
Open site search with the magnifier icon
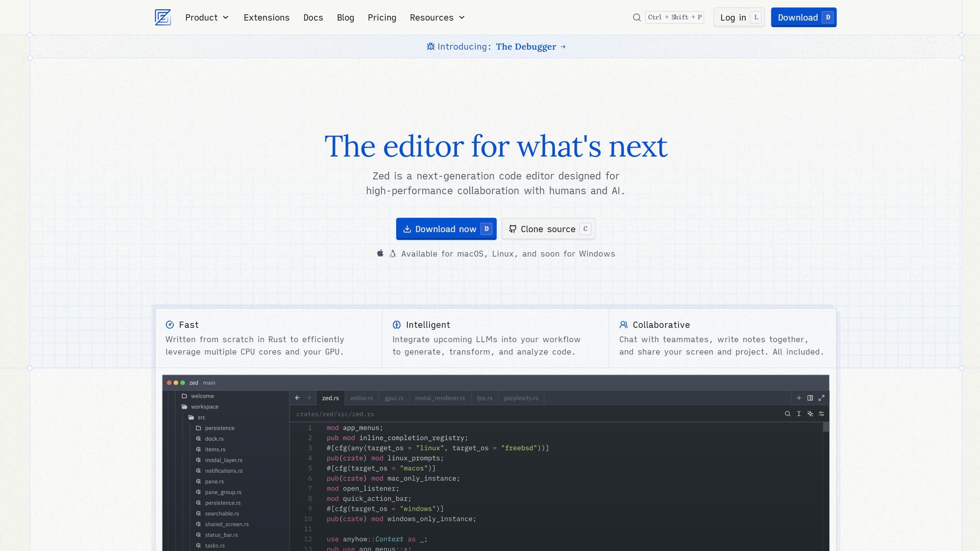point(637,17)
